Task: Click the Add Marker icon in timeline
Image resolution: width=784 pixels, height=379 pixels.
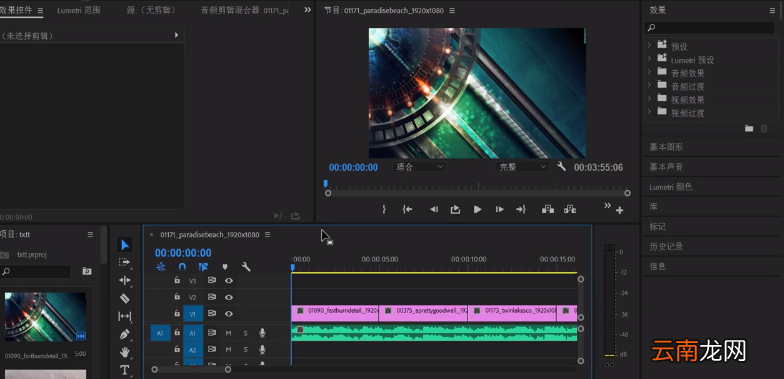Action: [225, 267]
